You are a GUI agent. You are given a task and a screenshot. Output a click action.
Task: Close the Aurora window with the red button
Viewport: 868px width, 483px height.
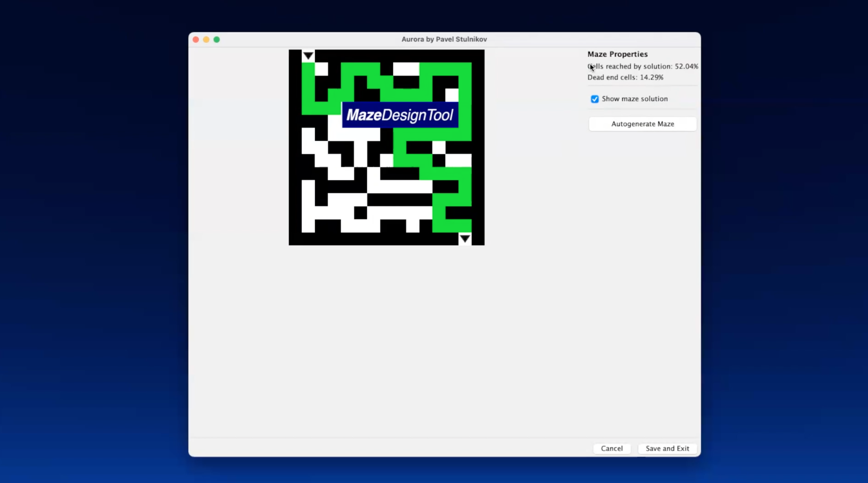click(196, 40)
